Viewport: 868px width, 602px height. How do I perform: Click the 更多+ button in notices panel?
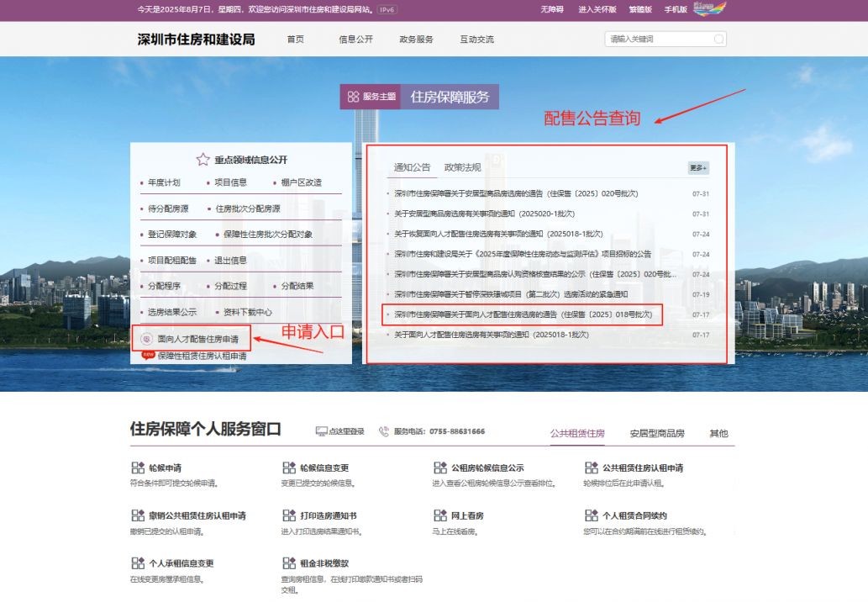[x=698, y=167]
